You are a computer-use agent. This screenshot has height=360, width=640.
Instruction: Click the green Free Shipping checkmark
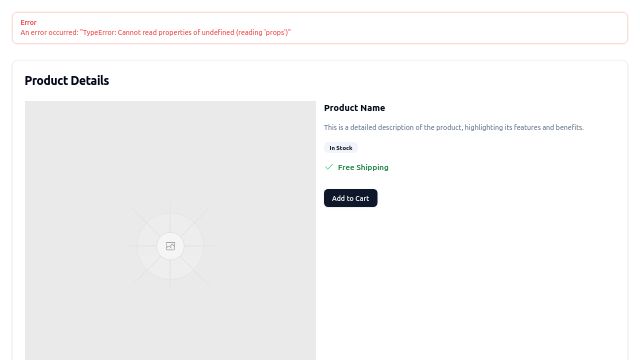pyautogui.click(x=329, y=167)
